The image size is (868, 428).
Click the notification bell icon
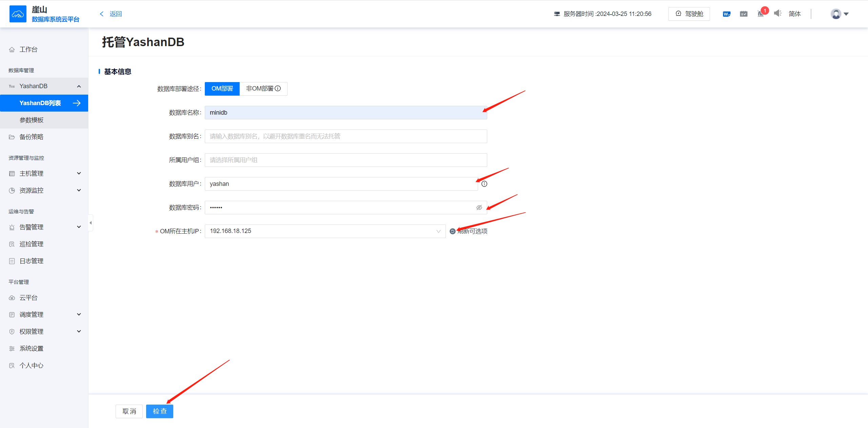pyautogui.click(x=761, y=14)
